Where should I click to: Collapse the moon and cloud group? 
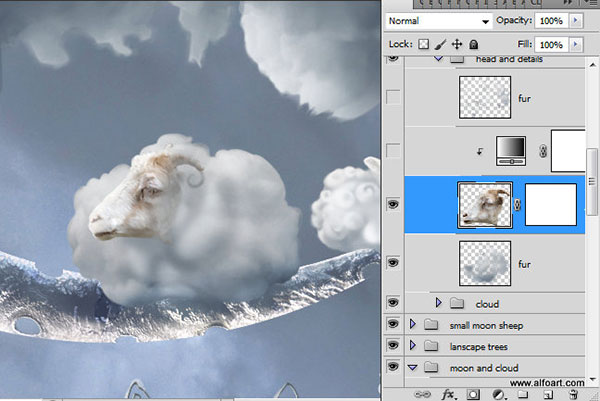[412, 367]
